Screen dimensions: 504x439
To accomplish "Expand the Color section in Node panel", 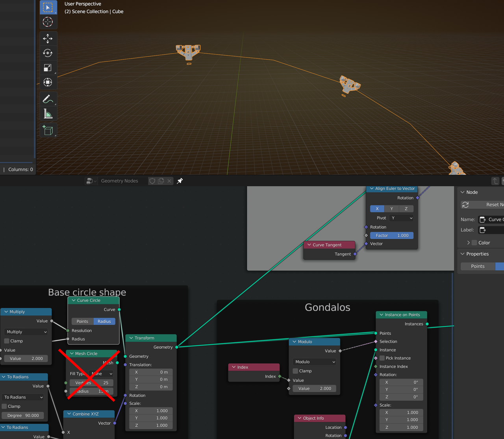I will pyautogui.click(x=468, y=243).
